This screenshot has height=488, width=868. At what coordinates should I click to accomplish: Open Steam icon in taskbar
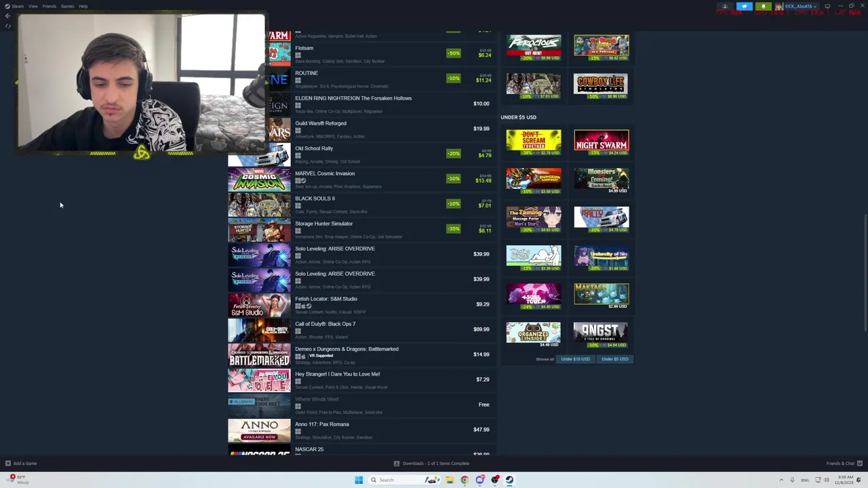tap(510, 480)
